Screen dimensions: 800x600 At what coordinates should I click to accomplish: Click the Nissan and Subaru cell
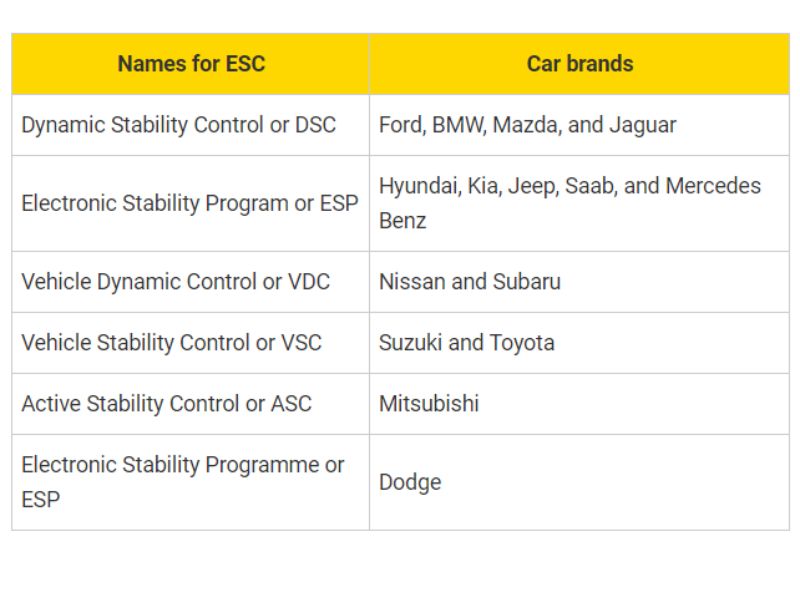470,282
